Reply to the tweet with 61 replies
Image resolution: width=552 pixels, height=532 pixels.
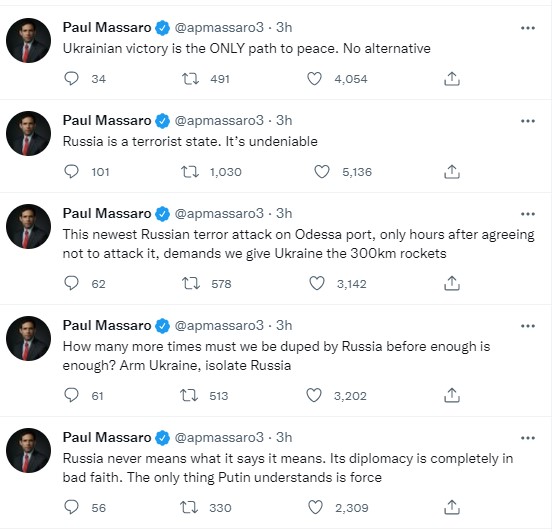(x=71, y=395)
